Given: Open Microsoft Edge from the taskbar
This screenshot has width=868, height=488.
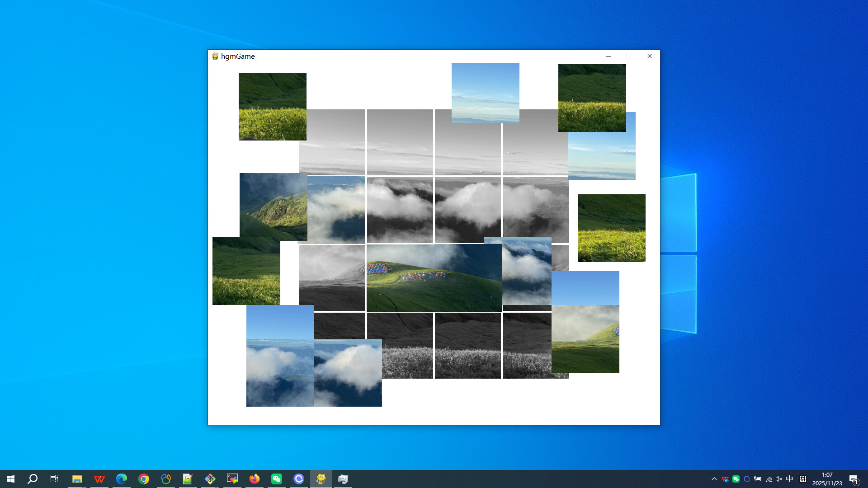Looking at the screenshot, I should (x=122, y=479).
